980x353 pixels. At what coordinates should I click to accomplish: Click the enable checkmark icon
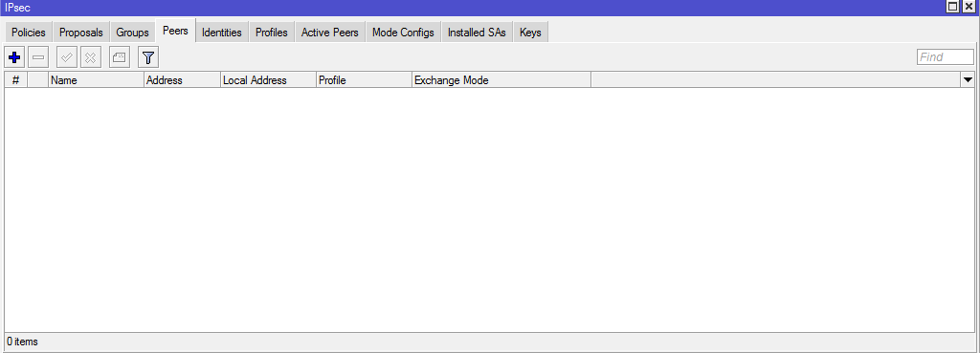point(67,57)
